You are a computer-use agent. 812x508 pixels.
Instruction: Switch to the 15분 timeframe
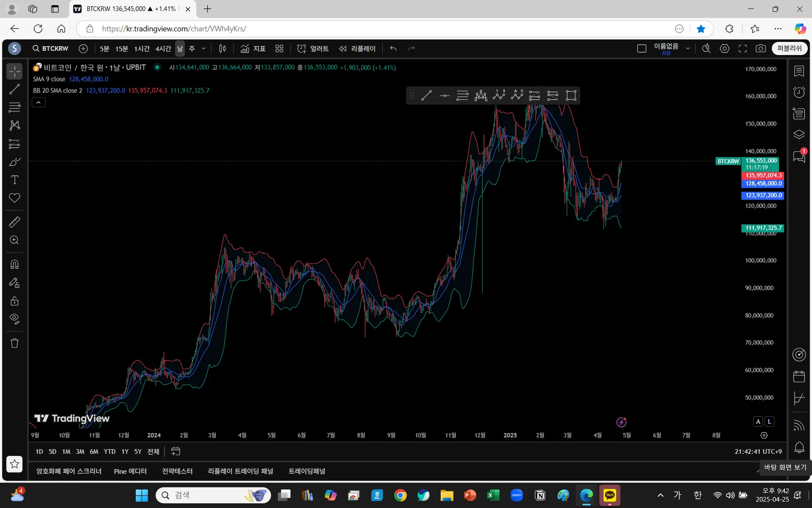pos(122,48)
